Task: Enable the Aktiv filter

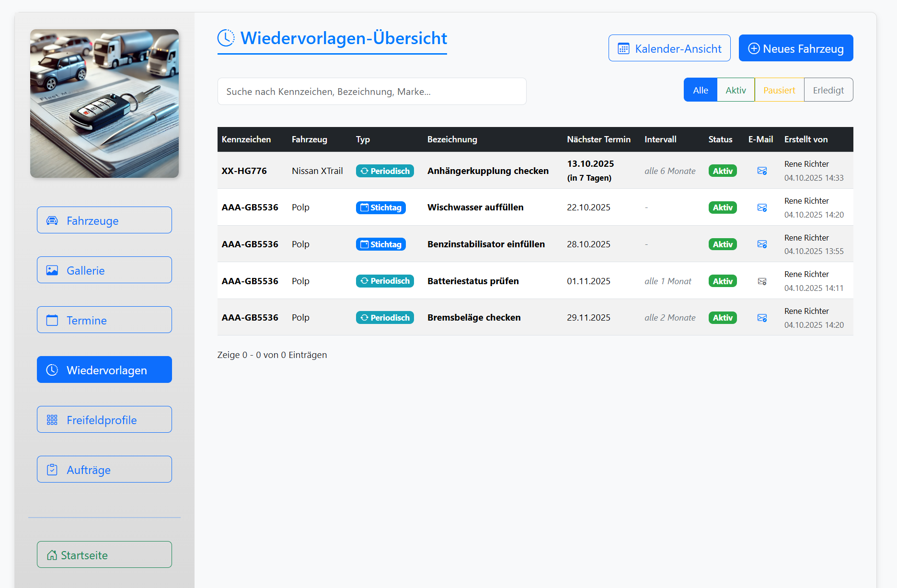Action: coord(736,90)
